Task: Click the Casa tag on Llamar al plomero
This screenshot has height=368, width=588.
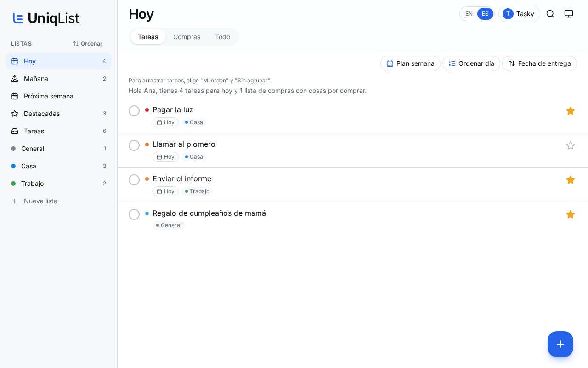Action: pos(194,157)
